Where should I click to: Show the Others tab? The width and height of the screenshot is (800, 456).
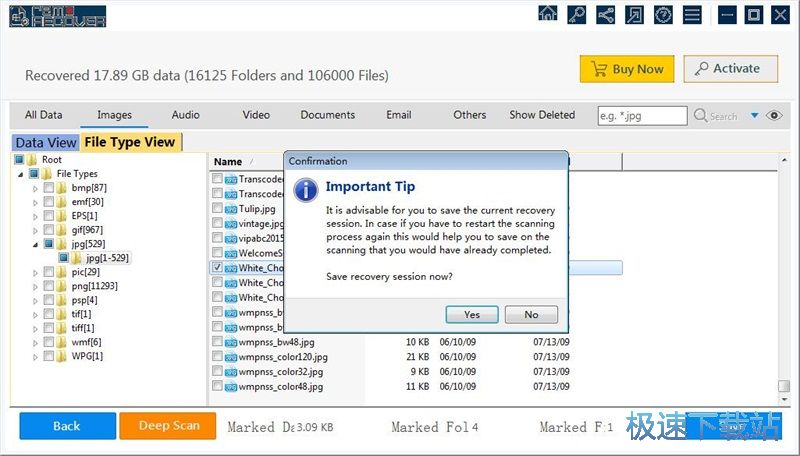[469, 115]
